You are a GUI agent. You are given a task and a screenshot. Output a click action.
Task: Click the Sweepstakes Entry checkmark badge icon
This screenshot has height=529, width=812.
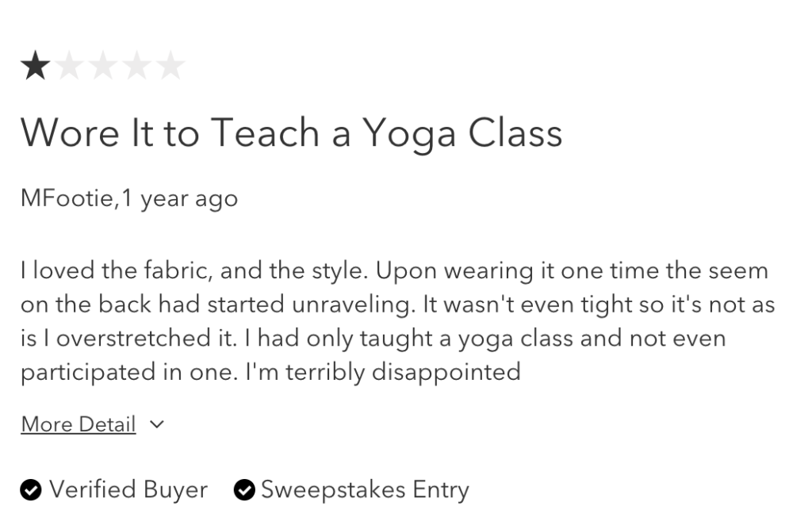[244, 491]
